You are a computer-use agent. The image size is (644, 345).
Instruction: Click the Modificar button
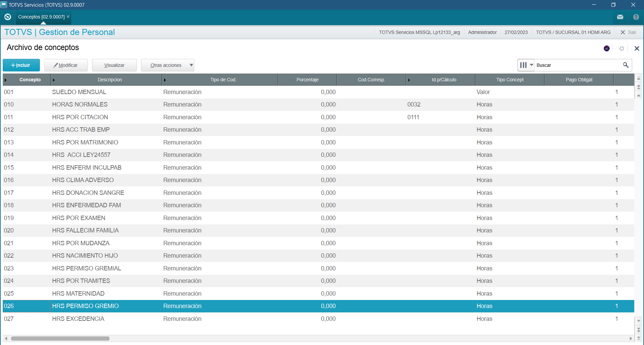[x=66, y=65]
